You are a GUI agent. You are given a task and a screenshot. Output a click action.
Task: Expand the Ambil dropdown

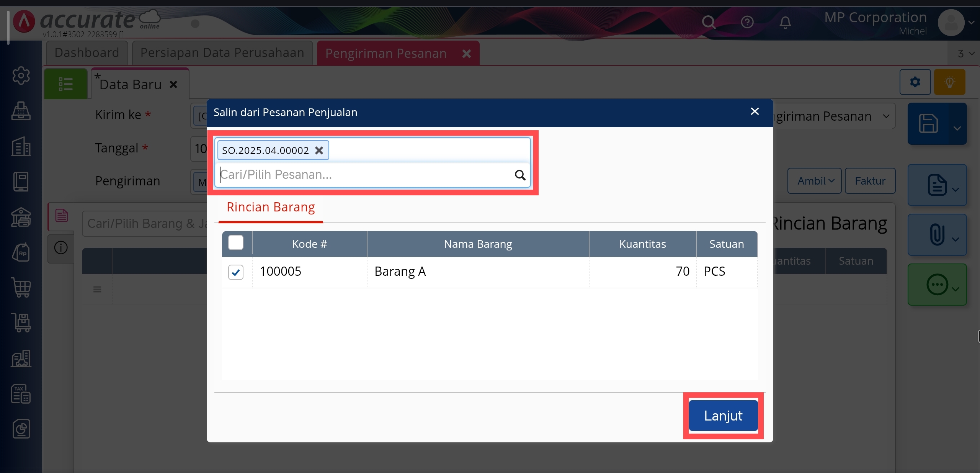(814, 181)
